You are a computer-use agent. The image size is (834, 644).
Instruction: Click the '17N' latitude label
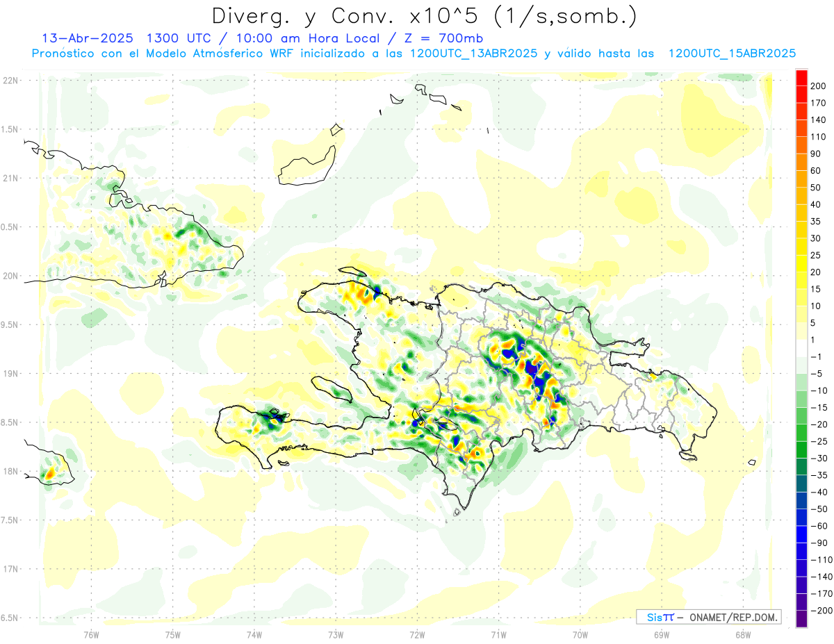click(9, 569)
